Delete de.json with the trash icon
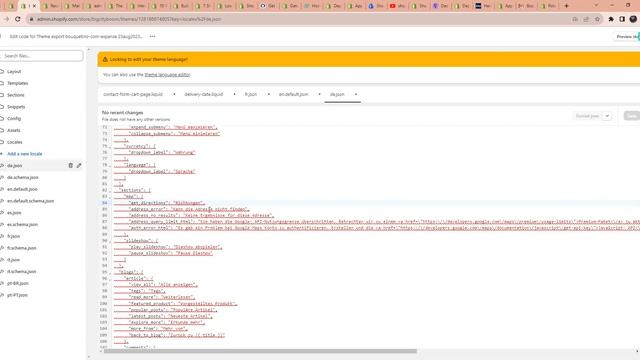Viewport: 640px width, 360px height. click(71, 166)
